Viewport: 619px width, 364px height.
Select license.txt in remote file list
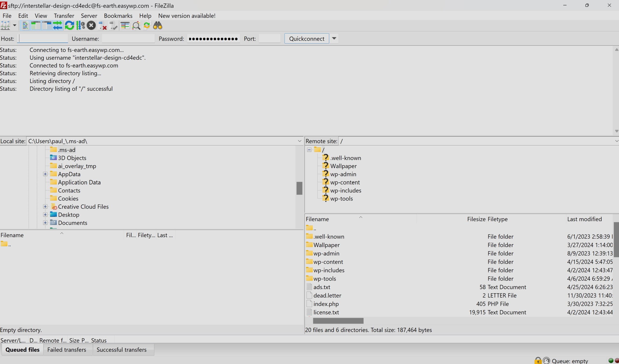click(323, 312)
